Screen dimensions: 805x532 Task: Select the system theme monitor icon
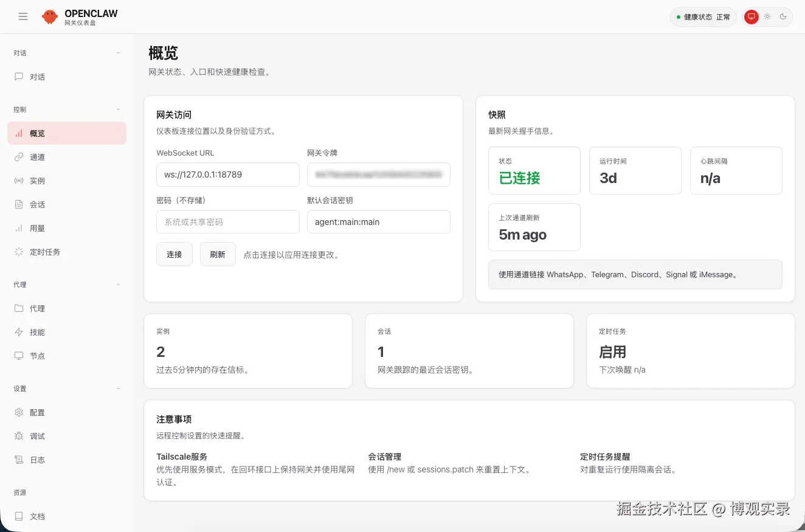(x=751, y=17)
